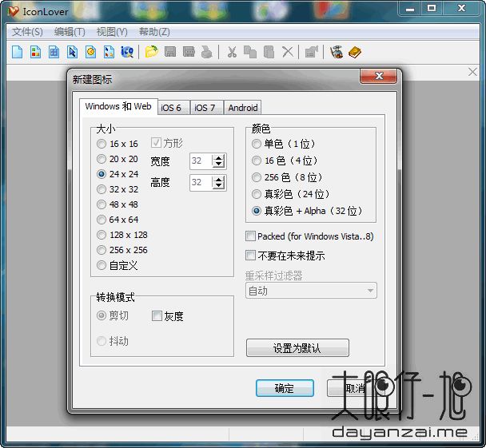
Task: Open the 编辑(T) menu
Action: click(x=70, y=32)
